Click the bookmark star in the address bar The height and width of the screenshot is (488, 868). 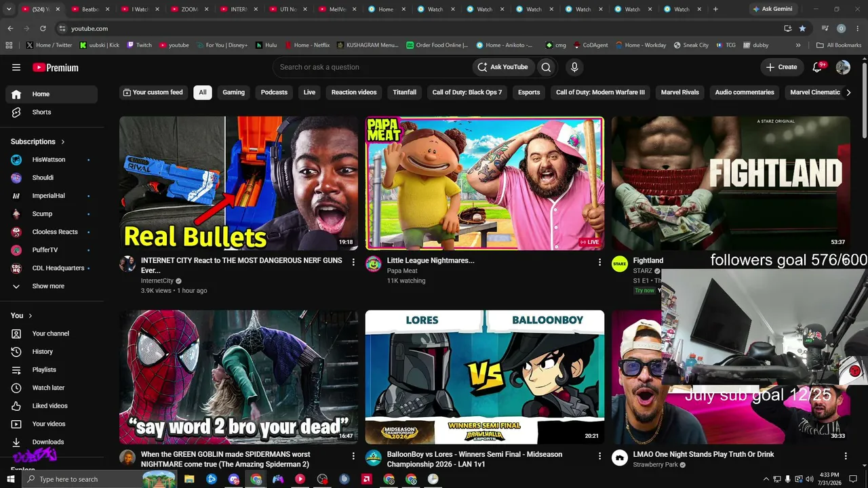(802, 28)
